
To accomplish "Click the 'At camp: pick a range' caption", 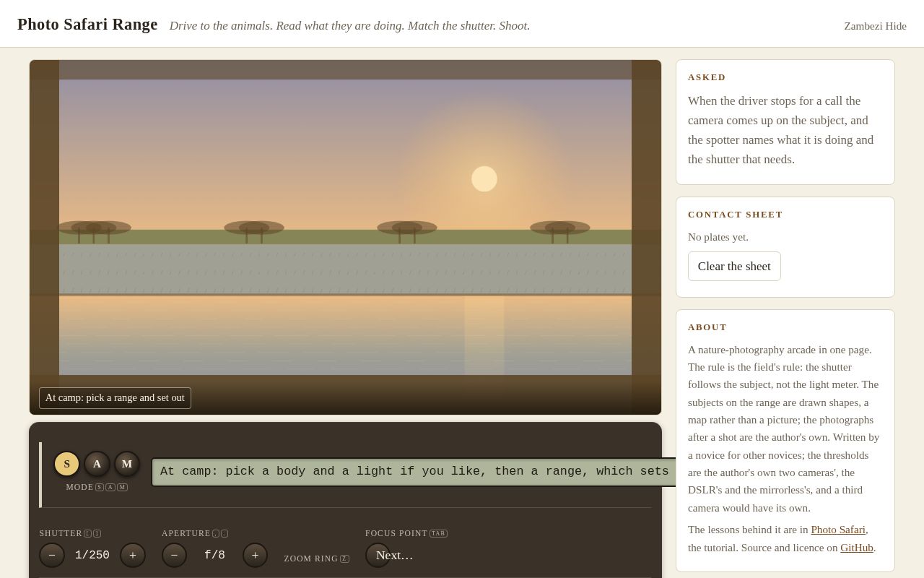I will [115, 398].
